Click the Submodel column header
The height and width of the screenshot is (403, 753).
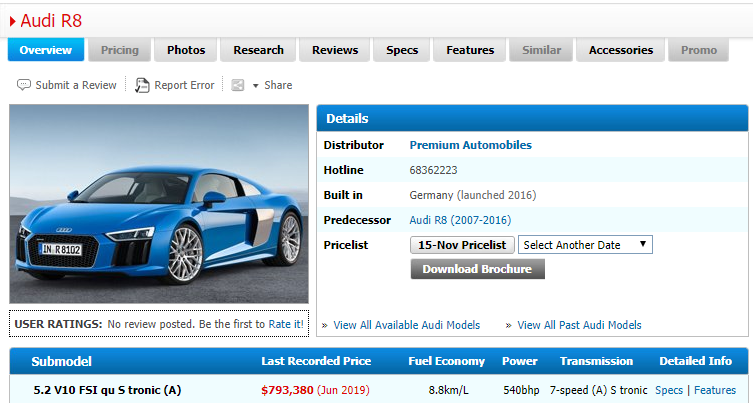coord(61,362)
